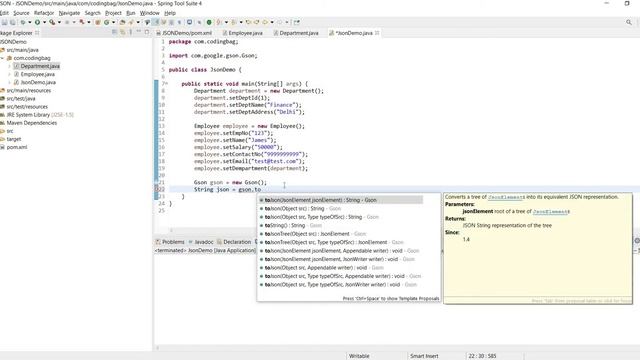Click the green Boot Dashboard icon
Image resolution: width=640 pixels, height=360 pixels.
click(209, 22)
